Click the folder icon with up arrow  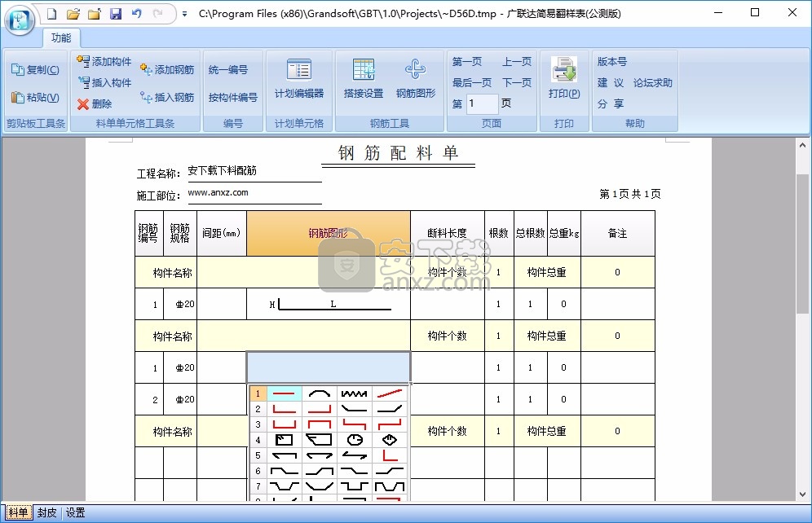coord(95,14)
